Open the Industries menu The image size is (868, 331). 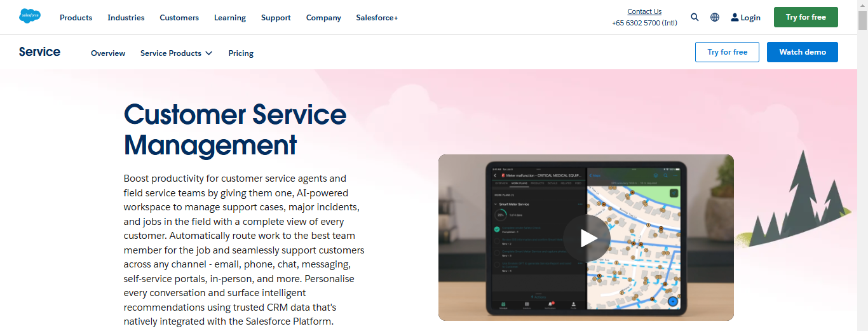point(126,18)
